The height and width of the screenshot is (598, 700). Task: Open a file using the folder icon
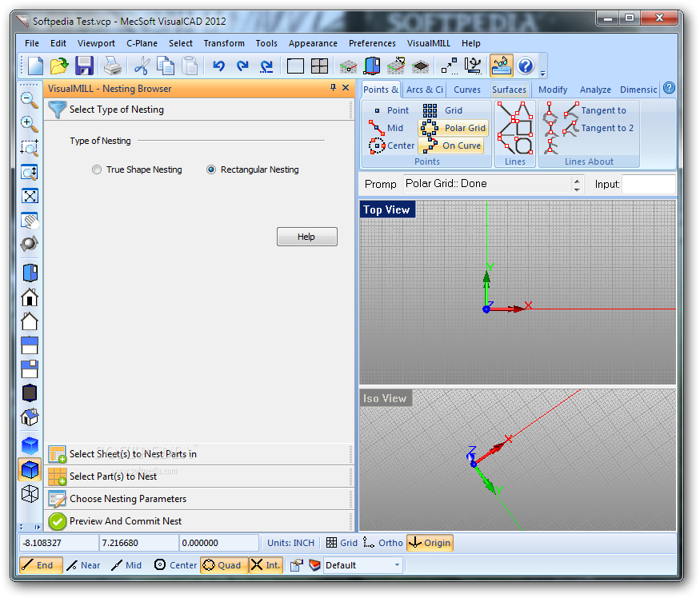click(x=59, y=66)
